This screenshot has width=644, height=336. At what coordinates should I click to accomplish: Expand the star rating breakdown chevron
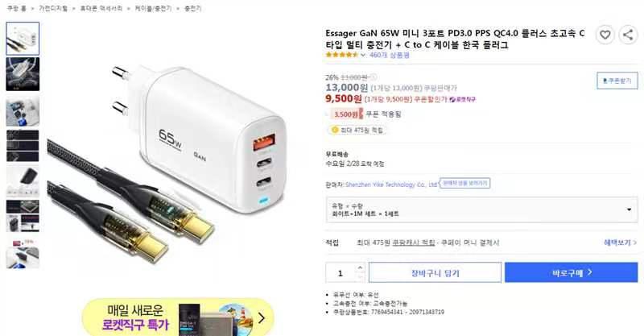(x=363, y=55)
